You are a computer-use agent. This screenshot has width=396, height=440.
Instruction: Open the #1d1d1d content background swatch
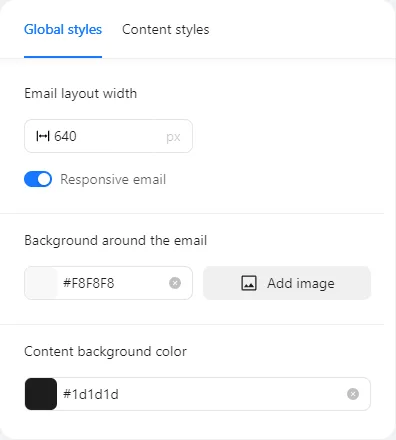[41, 394]
